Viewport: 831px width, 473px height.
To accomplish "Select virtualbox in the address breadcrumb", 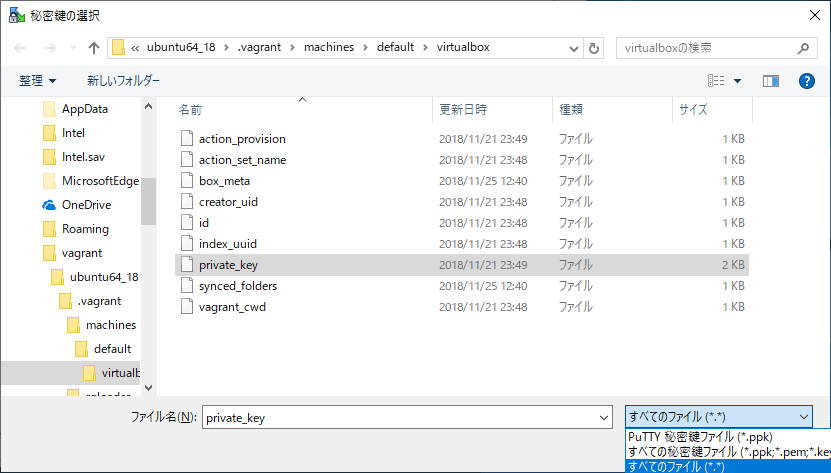I will (x=463, y=47).
